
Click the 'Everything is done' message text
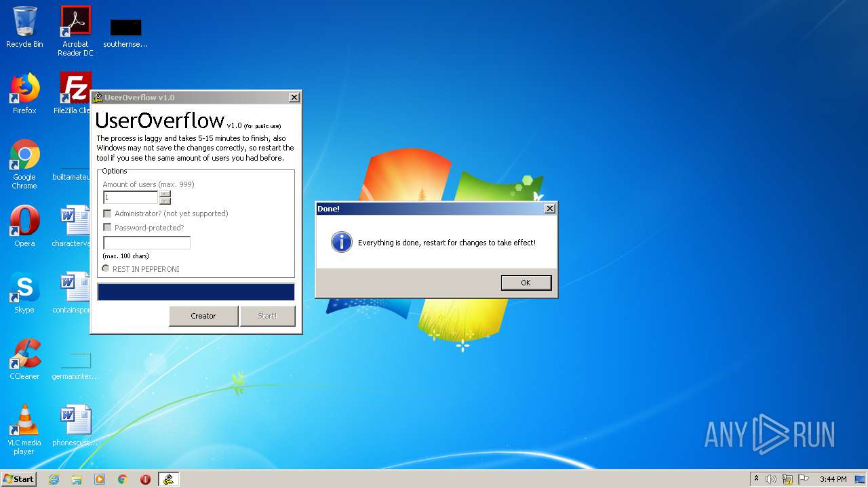[x=447, y=243]
